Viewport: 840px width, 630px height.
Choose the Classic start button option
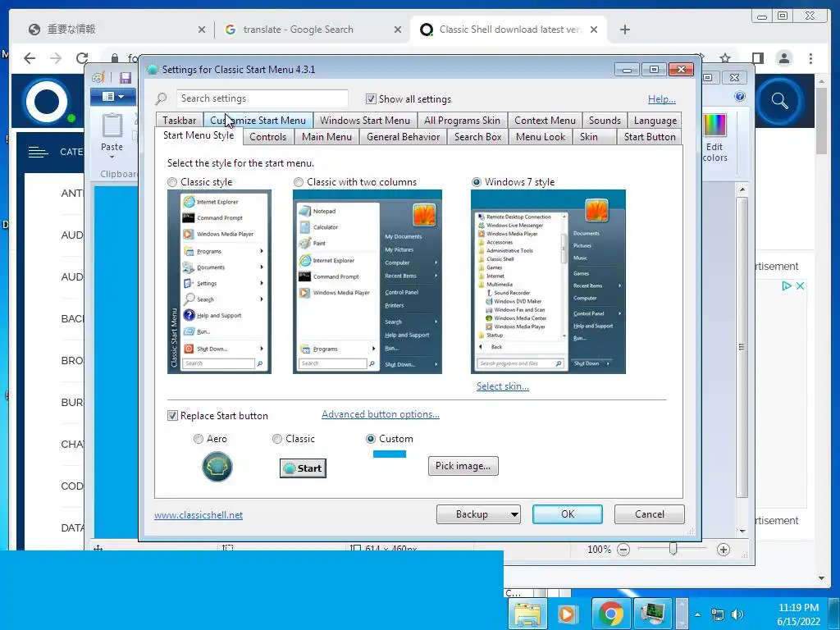pyautogui.click(x=277, y=439)
